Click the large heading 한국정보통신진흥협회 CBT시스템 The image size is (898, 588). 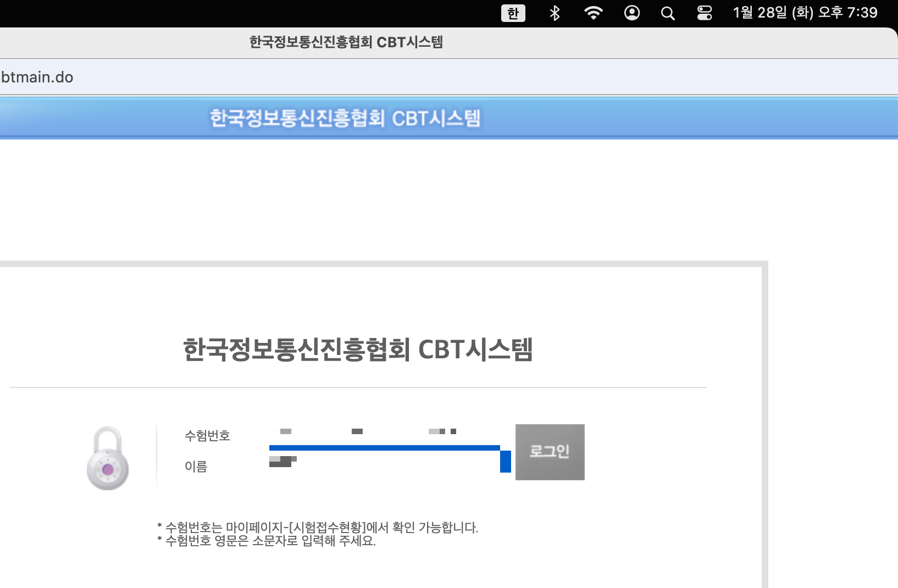358,350
